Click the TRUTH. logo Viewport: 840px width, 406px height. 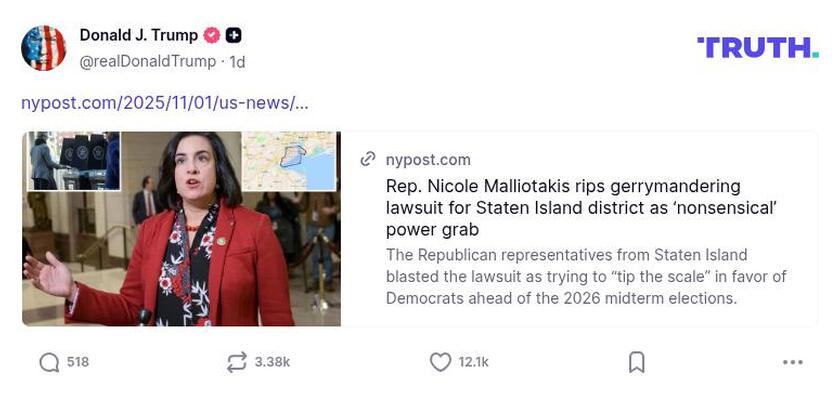click(x=757, y=47)
